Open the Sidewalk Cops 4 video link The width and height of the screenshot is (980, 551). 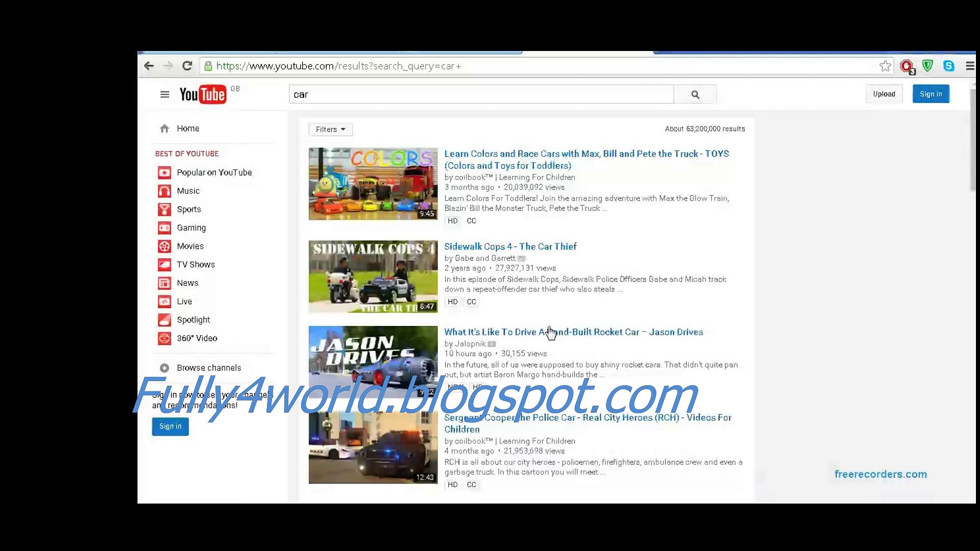tap(510, 246)
